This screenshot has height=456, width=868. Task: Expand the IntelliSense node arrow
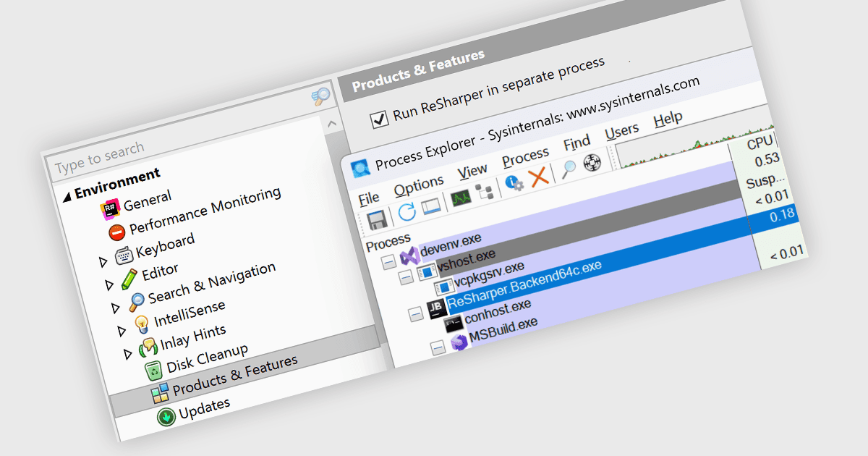122,330
